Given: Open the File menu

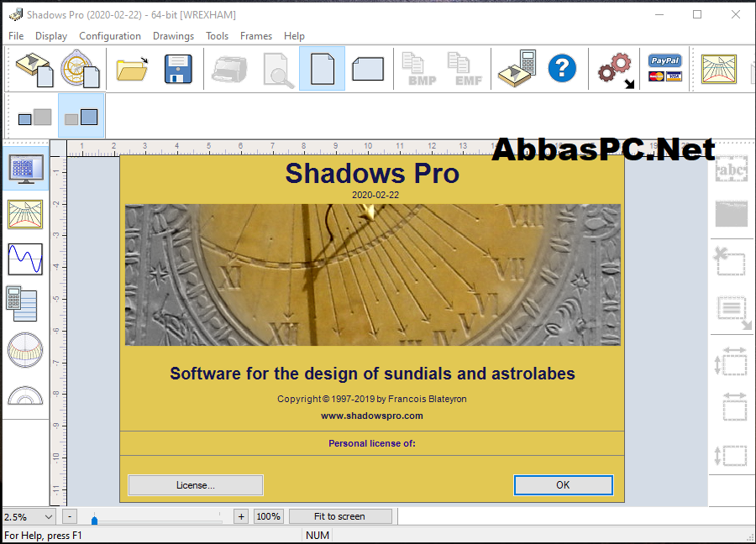Looking at the screenshot, I should (x=16, y=36).
